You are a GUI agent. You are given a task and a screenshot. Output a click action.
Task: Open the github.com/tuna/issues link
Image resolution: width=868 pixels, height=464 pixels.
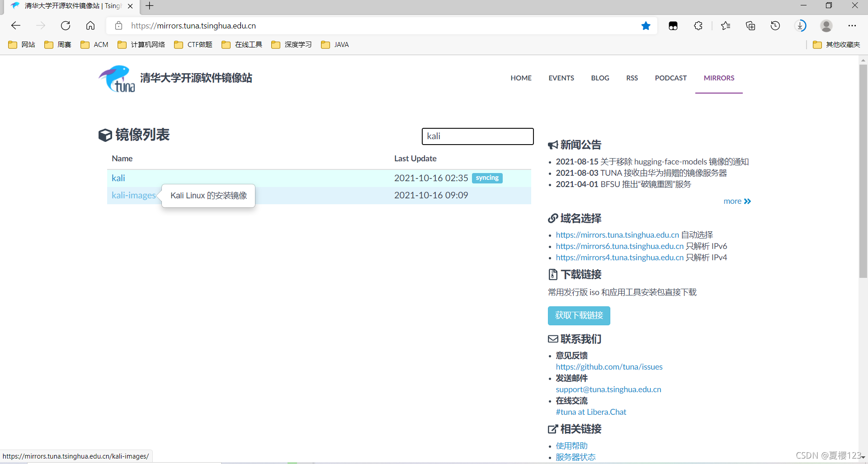[x=609, y=367]
